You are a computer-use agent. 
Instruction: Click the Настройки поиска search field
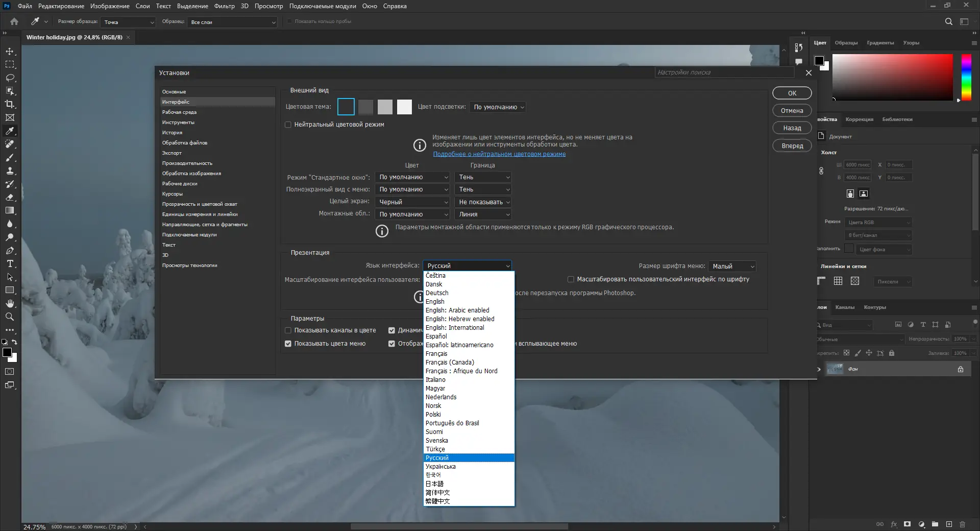[x=724, y=73]
